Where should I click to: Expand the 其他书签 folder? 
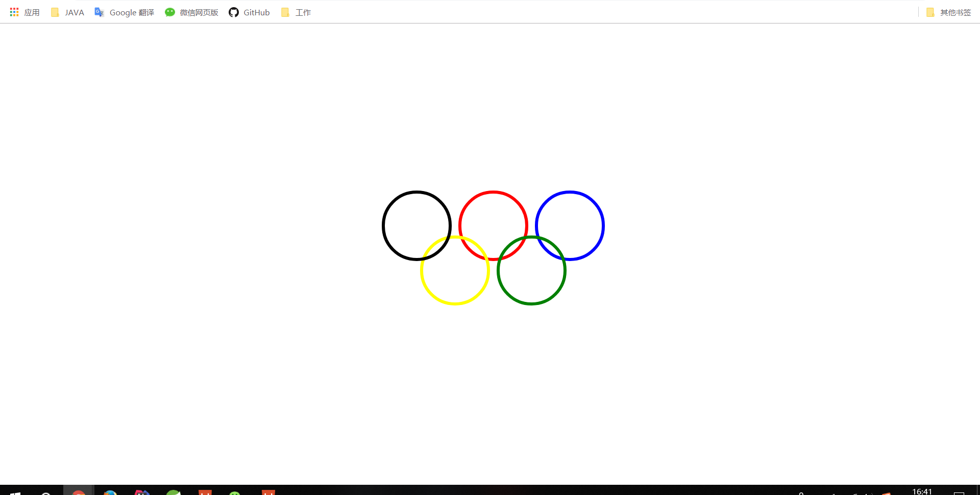tap(949, 12)
